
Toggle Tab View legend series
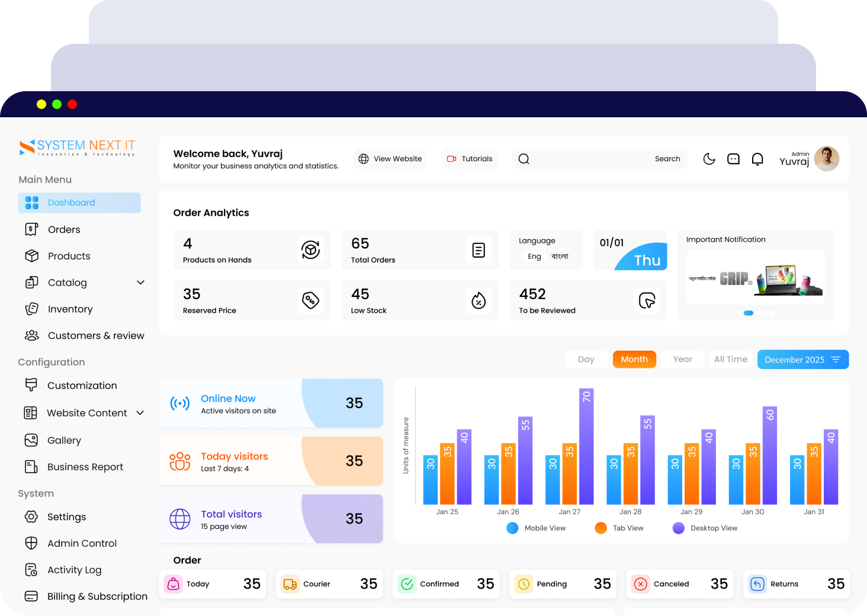click(x=619, y=528)
